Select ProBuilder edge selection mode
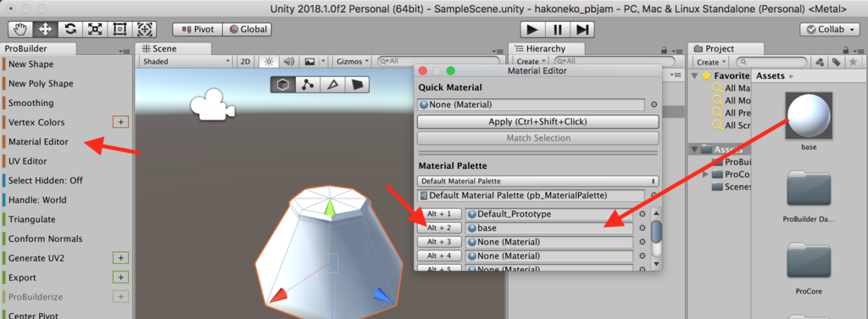 (x=332, y=84)
